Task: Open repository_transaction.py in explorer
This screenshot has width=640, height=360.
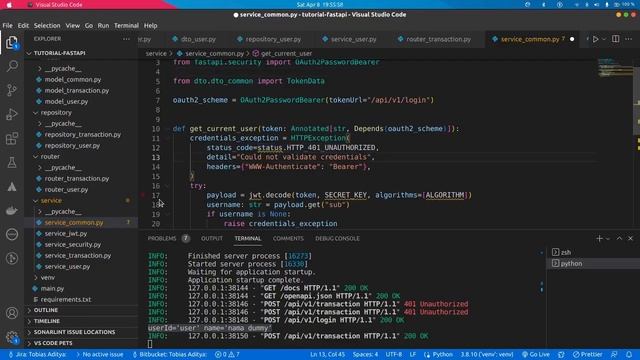Action: 82,134
